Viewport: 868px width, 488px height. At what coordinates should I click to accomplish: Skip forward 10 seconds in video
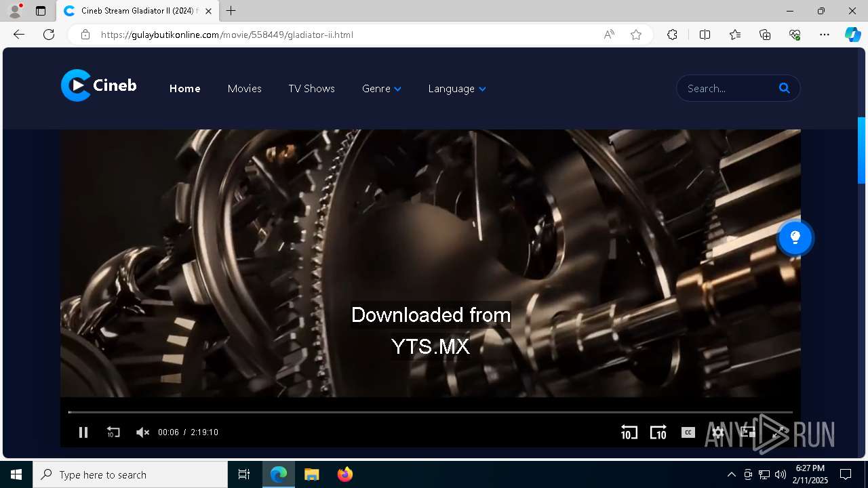658,432
